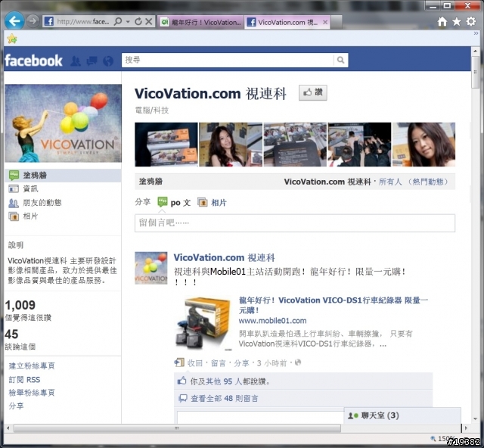Open the VicoVation.com 視連科 post author link
This screenshot has width=484, height=448.
224,257
